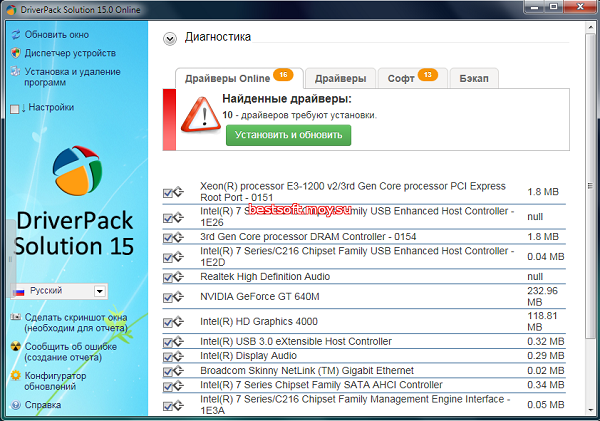Click the refresh window icon in sidebar

click(15, 34)
